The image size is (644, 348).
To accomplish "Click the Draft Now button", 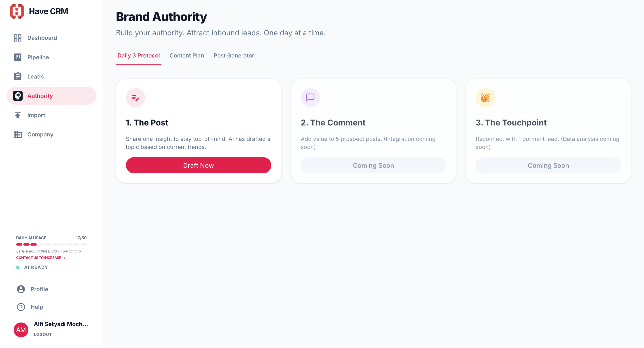I will pos(199,165).
